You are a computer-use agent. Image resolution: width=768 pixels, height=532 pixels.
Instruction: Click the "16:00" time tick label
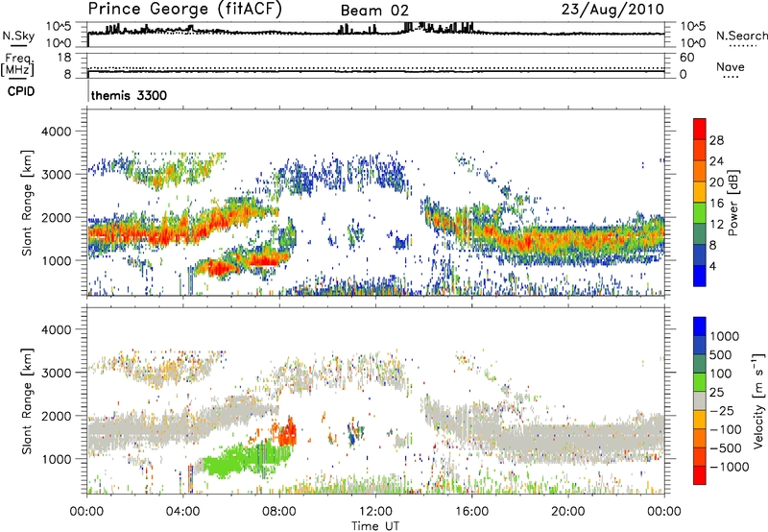point(471,512)
